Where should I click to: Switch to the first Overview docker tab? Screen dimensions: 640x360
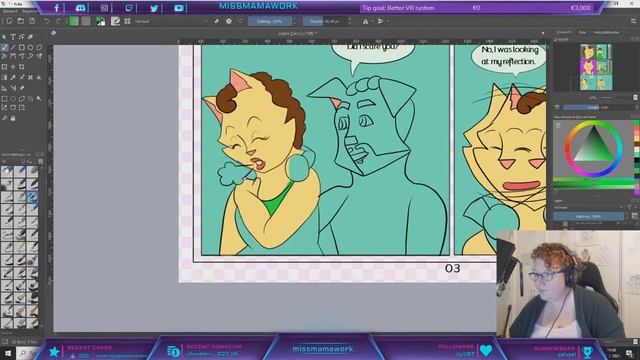pos(564,32)
